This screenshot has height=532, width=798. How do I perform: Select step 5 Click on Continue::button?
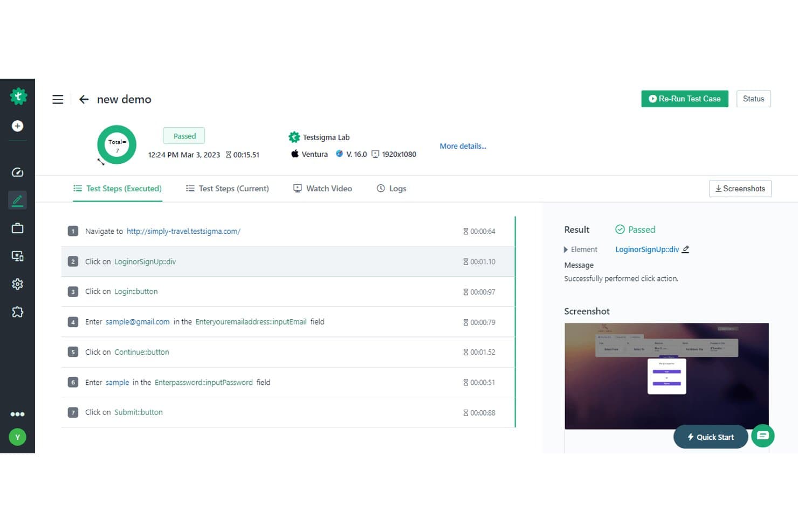tap(288, 352)
